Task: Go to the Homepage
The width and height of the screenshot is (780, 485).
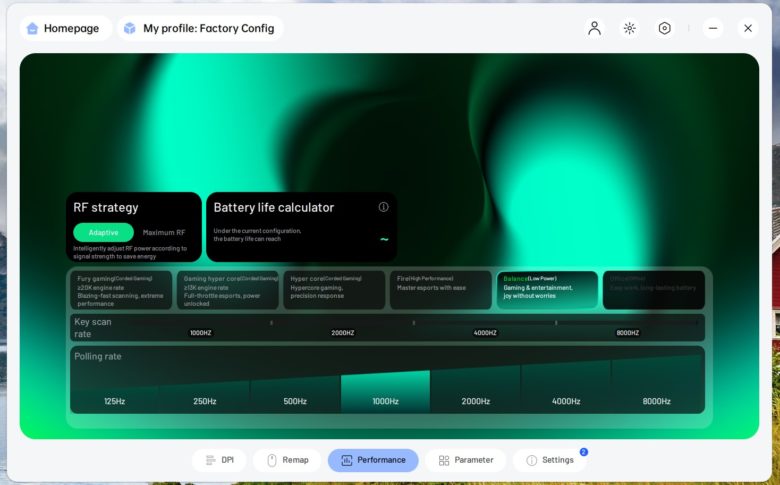Action: (x=65, y=28)
